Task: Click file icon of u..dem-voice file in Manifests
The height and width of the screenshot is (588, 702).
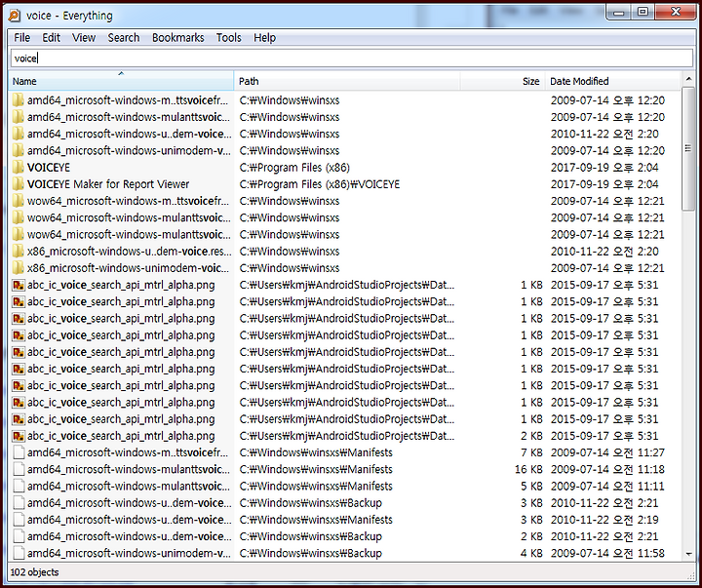Action: pyautogui.click(x=19, y=520)
